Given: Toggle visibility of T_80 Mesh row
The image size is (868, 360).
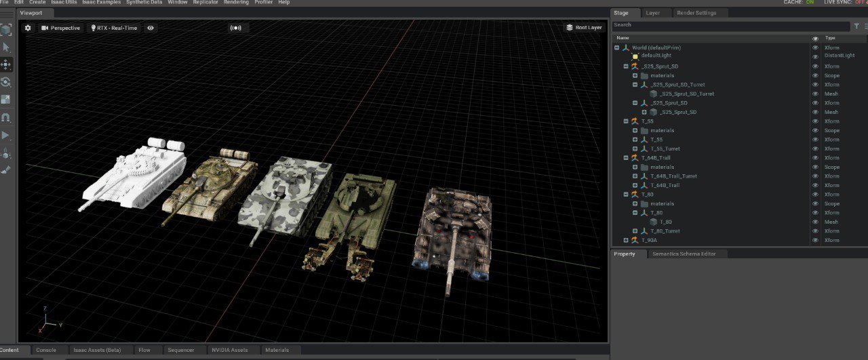Looking at the screenshot, I should point(815,222).
